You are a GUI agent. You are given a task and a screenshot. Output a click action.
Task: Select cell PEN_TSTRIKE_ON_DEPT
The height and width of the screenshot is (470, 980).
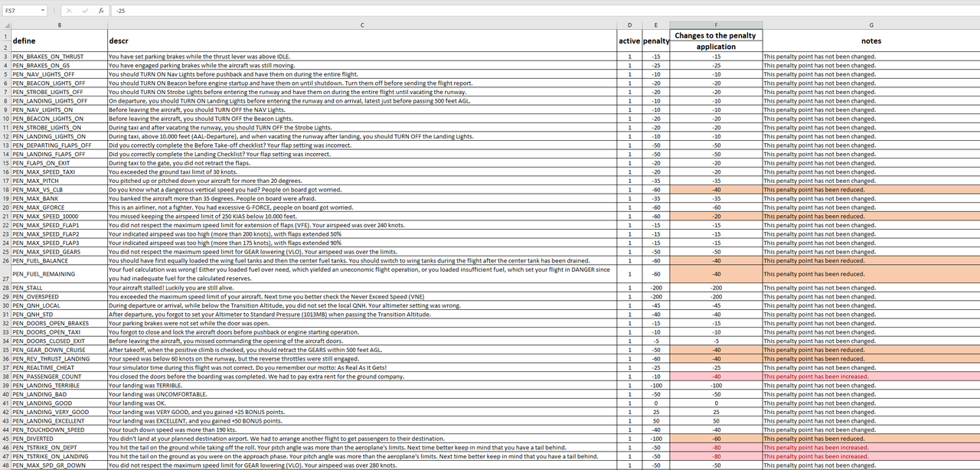coord(60,447)
